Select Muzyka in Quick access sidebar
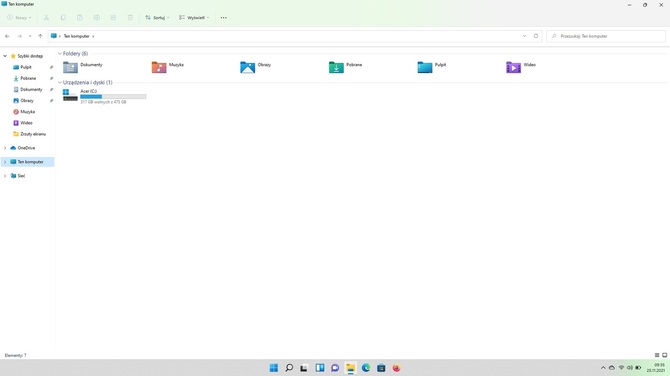 (x=28, y=112)
